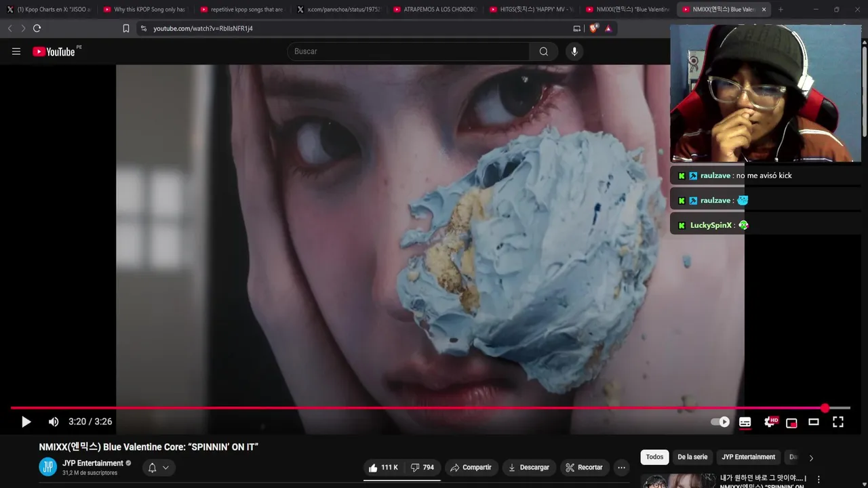868x488 pixels.
Task: Switch to Kpop Charts en X tab
Action: point(48,9)
